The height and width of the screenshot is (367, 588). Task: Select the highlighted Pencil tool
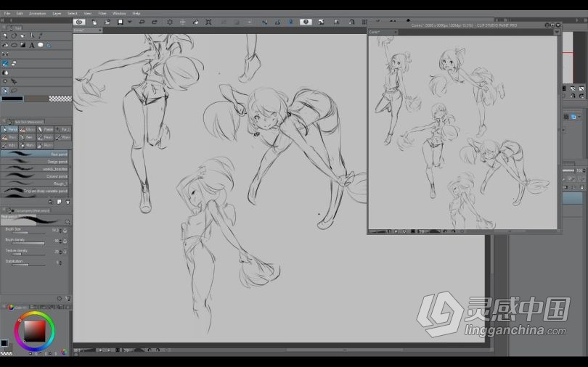coord(5,63)
